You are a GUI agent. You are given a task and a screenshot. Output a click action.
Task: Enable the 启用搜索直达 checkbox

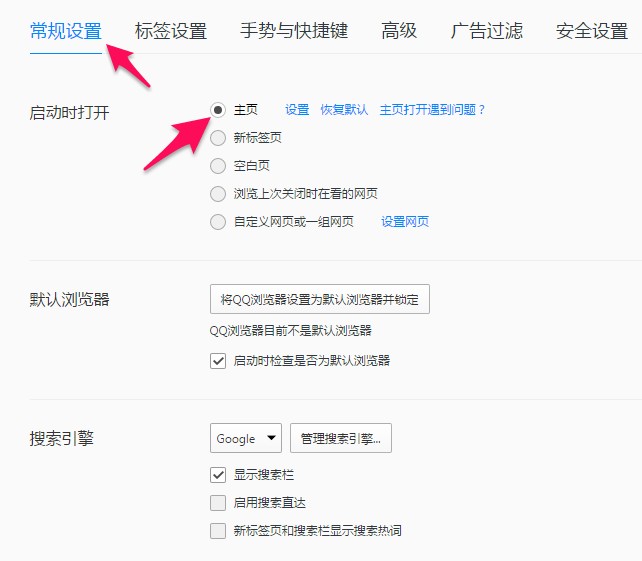[218, 503]
